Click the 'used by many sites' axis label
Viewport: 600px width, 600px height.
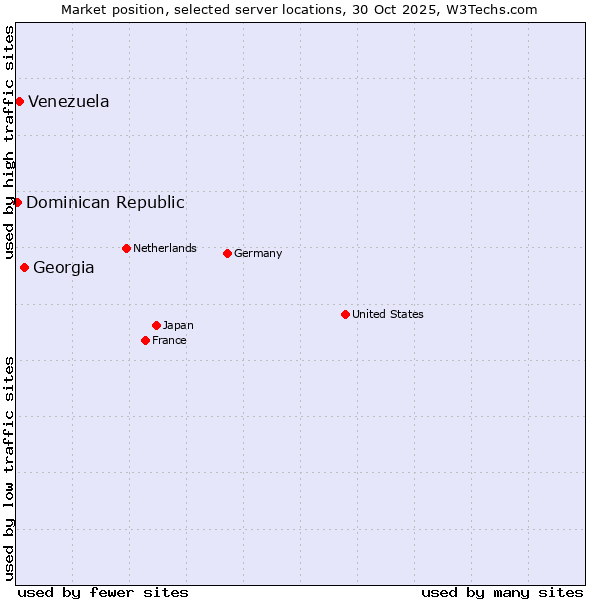coord(502,592)
